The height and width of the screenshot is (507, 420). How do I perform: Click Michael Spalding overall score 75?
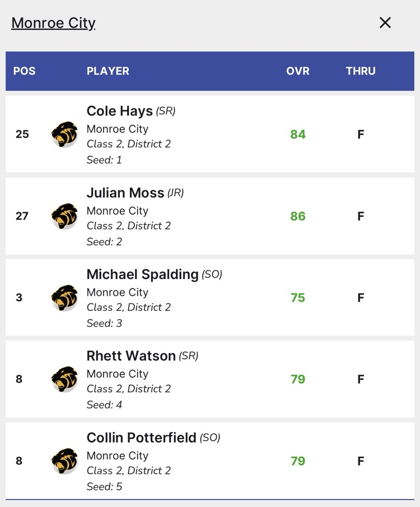tap(298, 297)
